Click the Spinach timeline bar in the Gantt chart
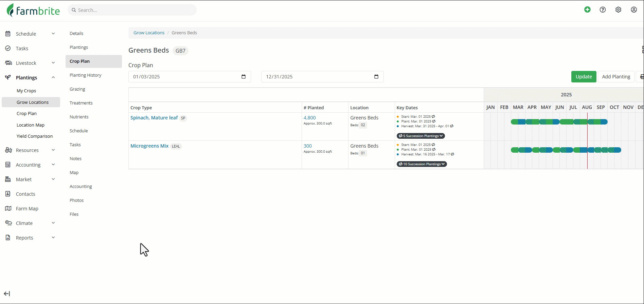This screenshot has width=644, height=304. tap(559, 122)
